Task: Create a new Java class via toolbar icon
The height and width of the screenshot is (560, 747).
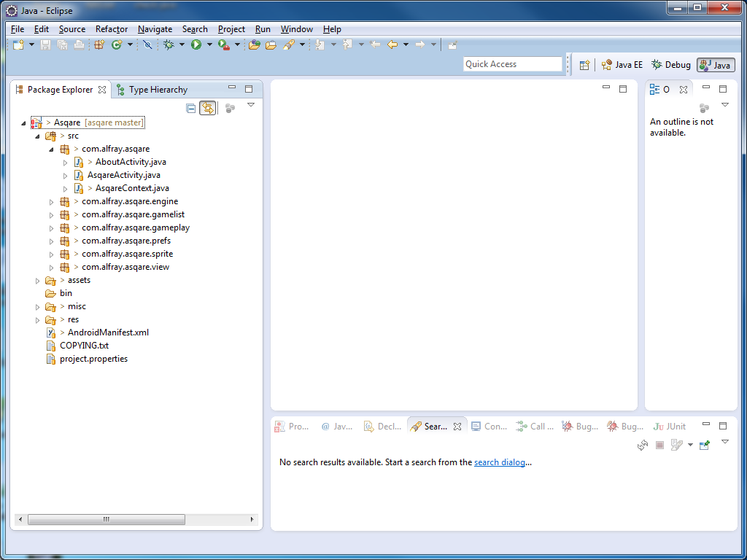Action: tap(117, 44)
